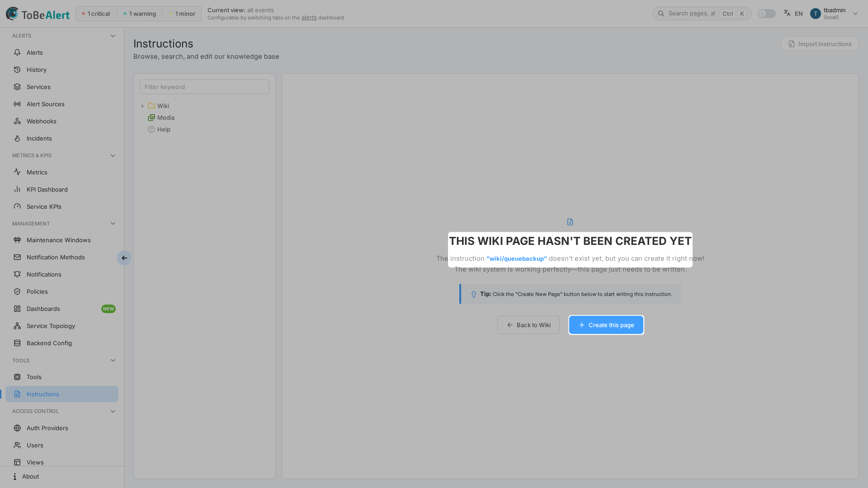The height and width of the screenshot is (488, 868).
Task: Collapse the MANAGEMENT sidebar section
Action: 113,224
